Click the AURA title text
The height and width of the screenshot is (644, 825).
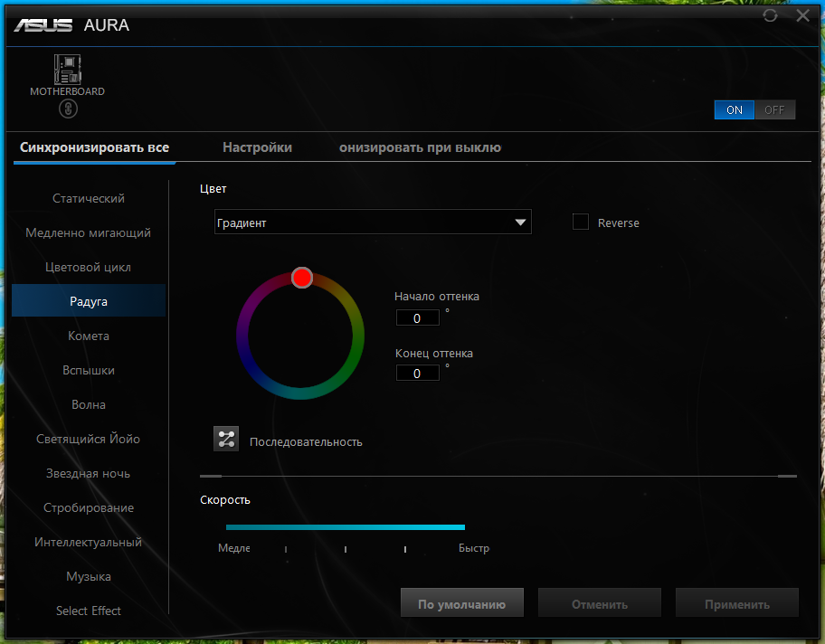[x=106, y=24]
